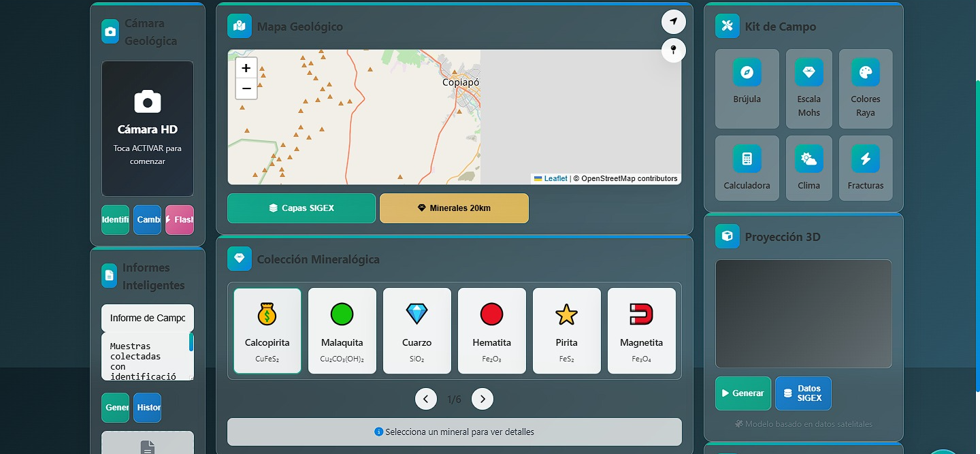Open the Fracturas tool
The width and height of the screenshot is (980, 454).
coord(865,168)
